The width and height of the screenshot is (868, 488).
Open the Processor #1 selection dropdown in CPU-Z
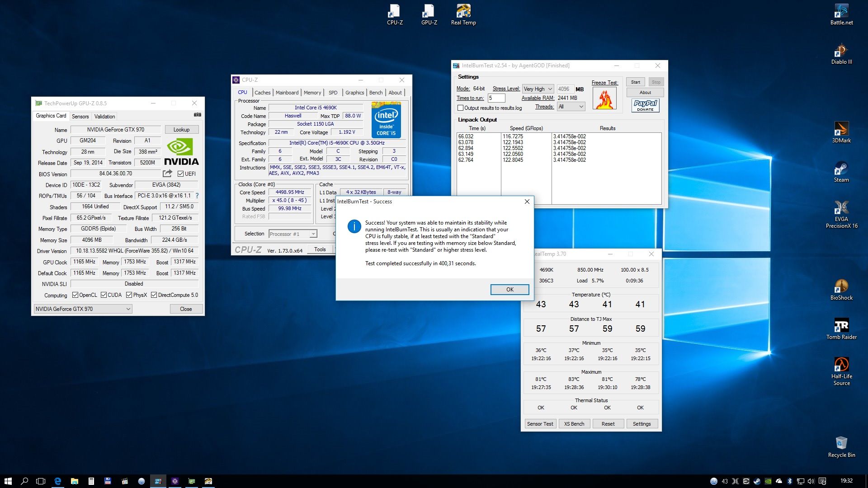coord(293,234)
